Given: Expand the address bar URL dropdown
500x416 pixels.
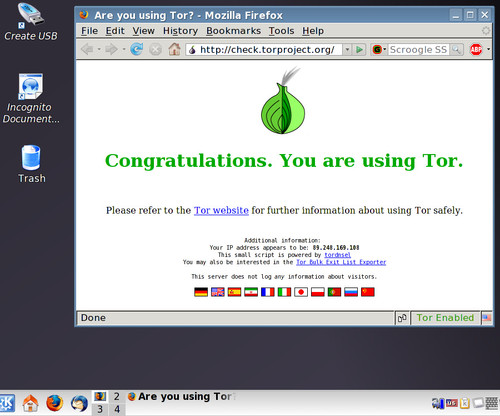Looking at the screenshot, I should coord(347,50).
